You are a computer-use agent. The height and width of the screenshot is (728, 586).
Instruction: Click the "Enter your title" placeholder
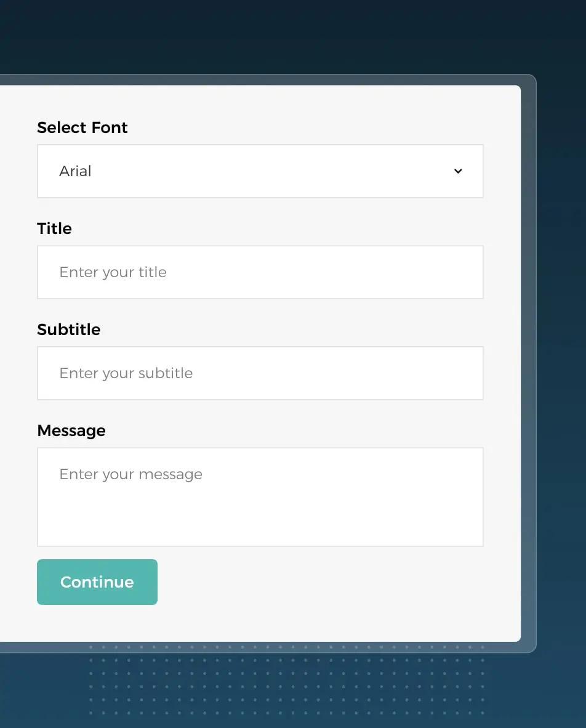pyautogui.click(x=113, y=272)
